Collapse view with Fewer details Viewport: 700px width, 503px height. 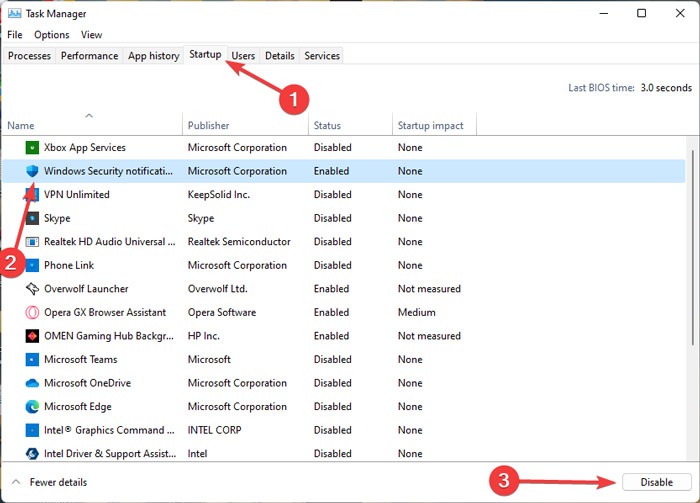[x=50, y=482]
